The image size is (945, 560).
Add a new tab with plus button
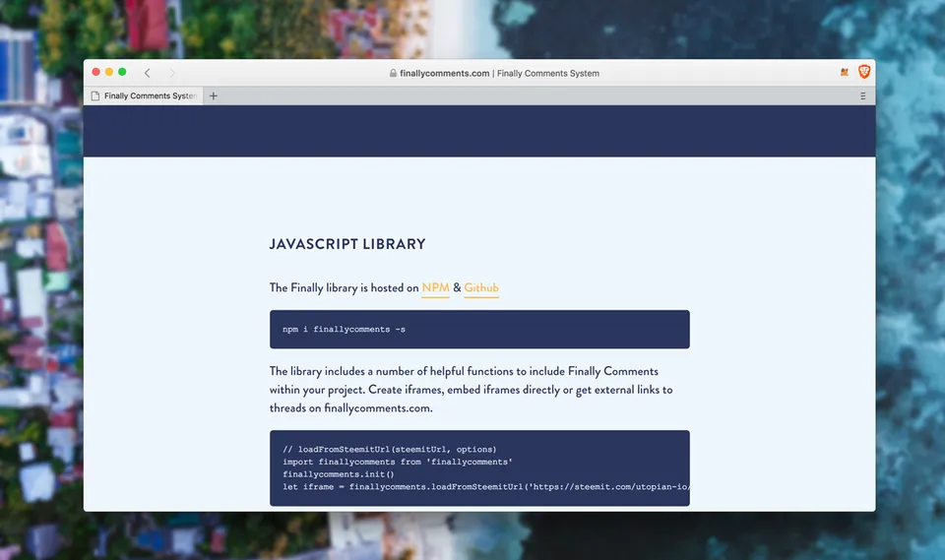(x=214, y=95)
